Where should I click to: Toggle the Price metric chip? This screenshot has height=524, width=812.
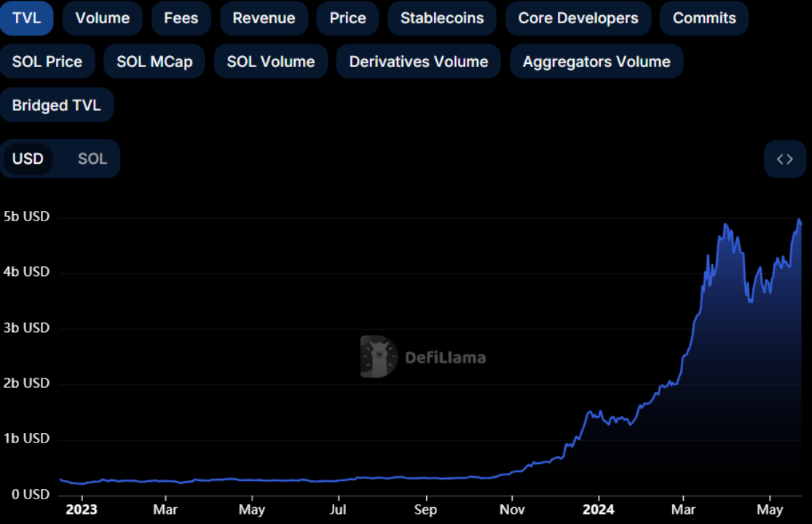(348, 18)
